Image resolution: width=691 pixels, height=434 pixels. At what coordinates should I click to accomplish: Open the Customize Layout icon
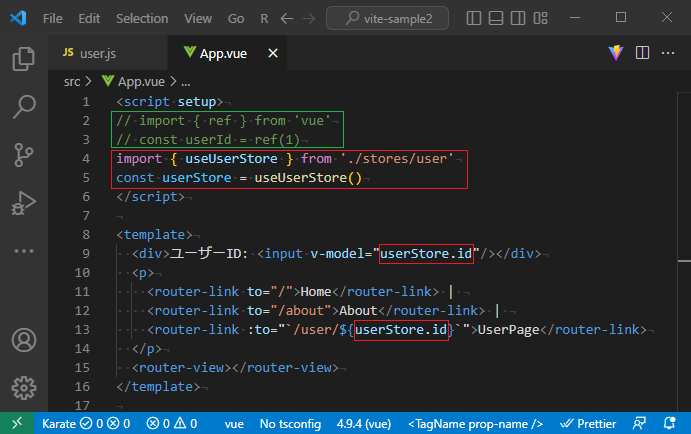540,18
